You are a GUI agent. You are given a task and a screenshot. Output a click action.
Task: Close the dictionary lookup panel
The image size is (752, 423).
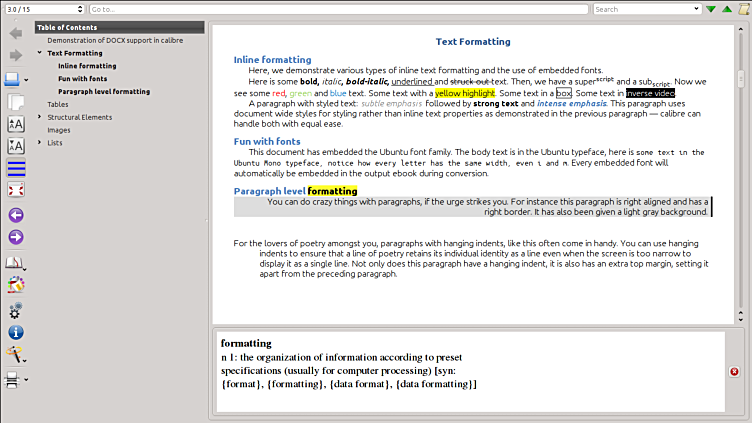734,372
